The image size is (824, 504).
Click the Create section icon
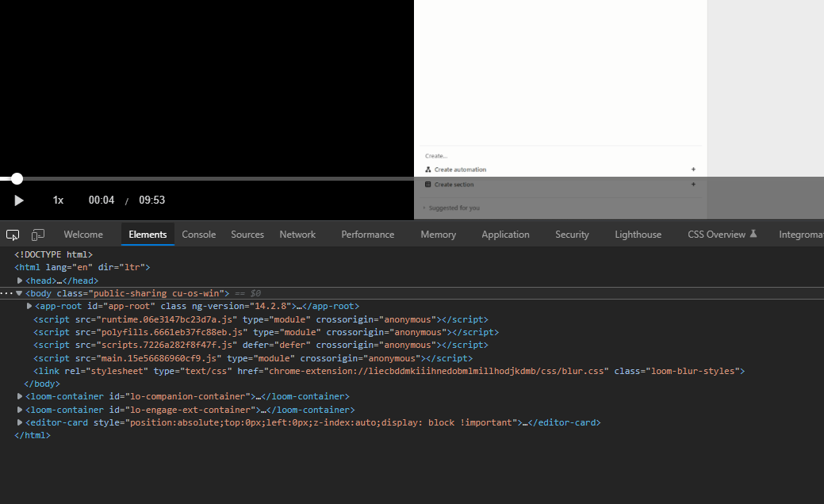click(x=428, y=185)
